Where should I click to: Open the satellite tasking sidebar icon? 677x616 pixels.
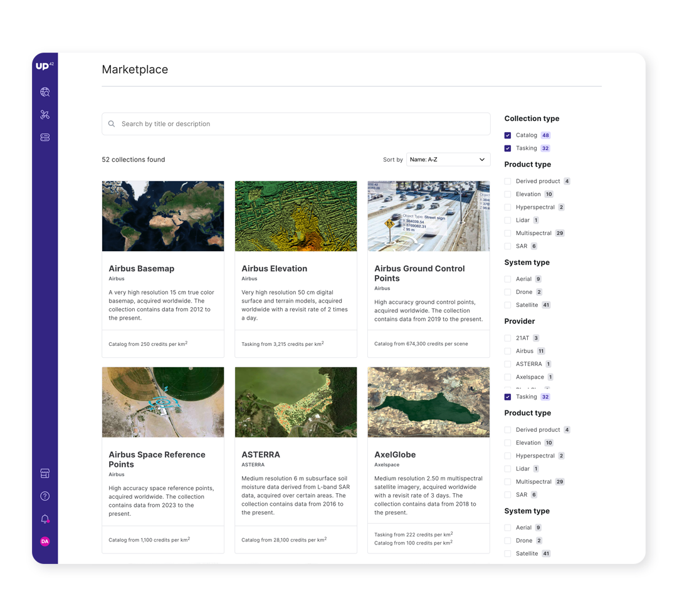tap(45, 115)
